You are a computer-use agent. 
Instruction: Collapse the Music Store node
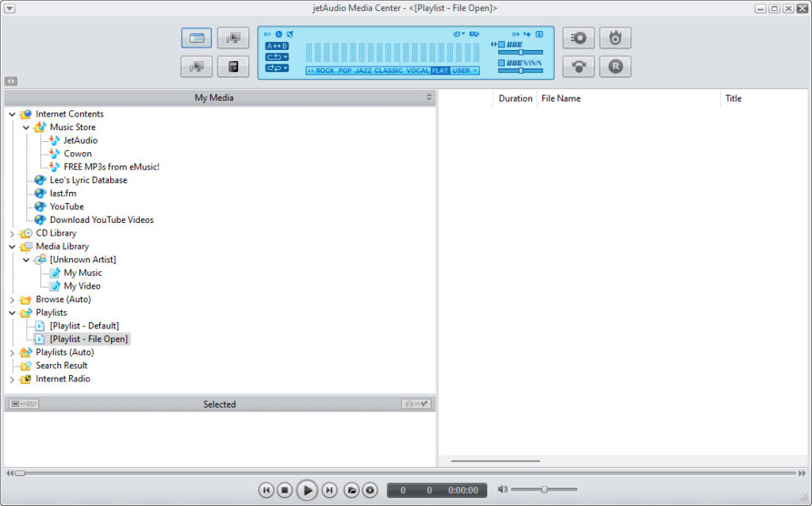tap(26, 128)
